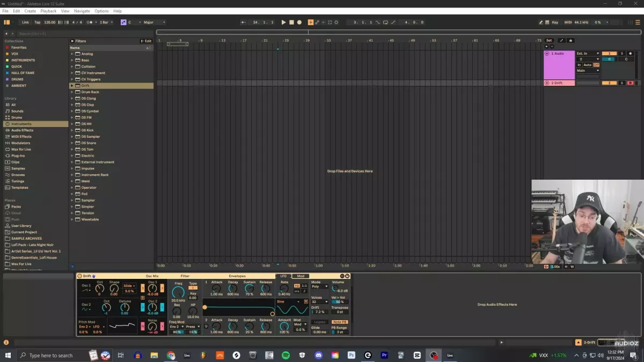Toggle draw mode pencil icon

point(541,23)
